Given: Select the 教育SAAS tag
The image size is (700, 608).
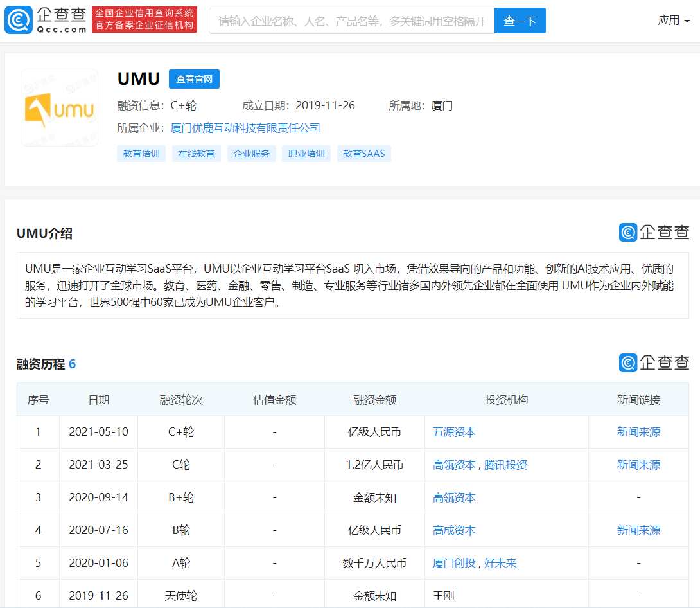Looking at the screenshot, I should pyautogui.click(x=364, y=154).
